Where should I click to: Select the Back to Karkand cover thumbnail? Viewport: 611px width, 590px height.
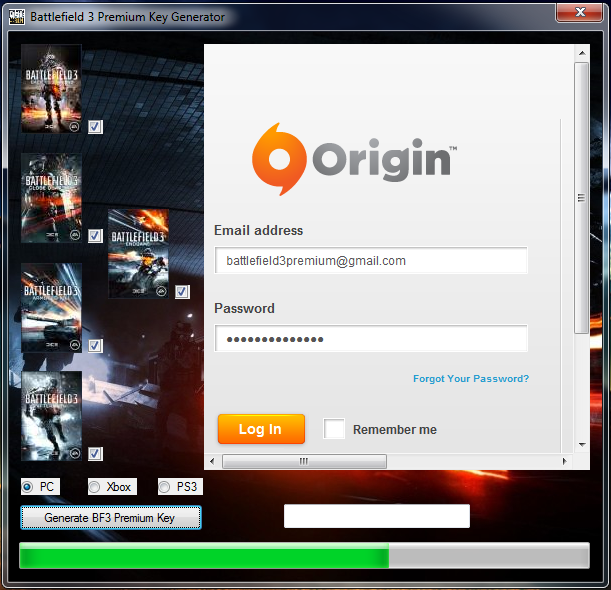51,88
